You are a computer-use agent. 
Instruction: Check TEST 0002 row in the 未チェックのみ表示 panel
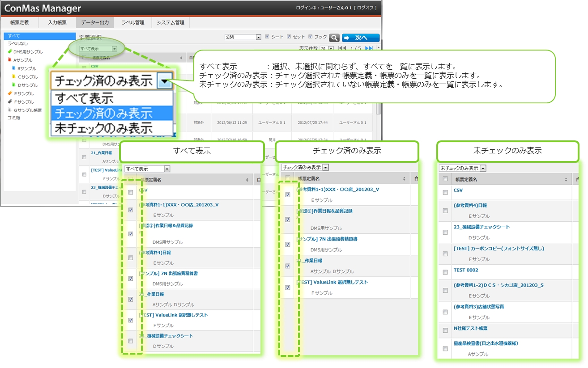coord(445,272)
